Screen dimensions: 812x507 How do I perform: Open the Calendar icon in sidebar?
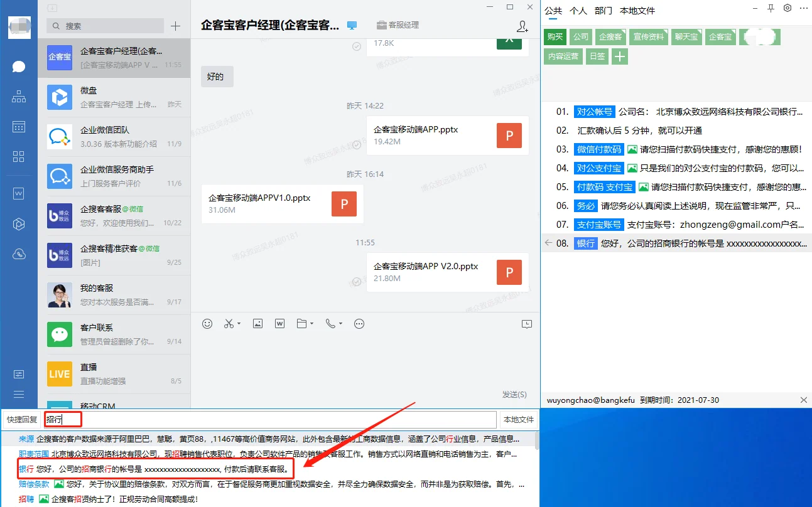point(19,127)
